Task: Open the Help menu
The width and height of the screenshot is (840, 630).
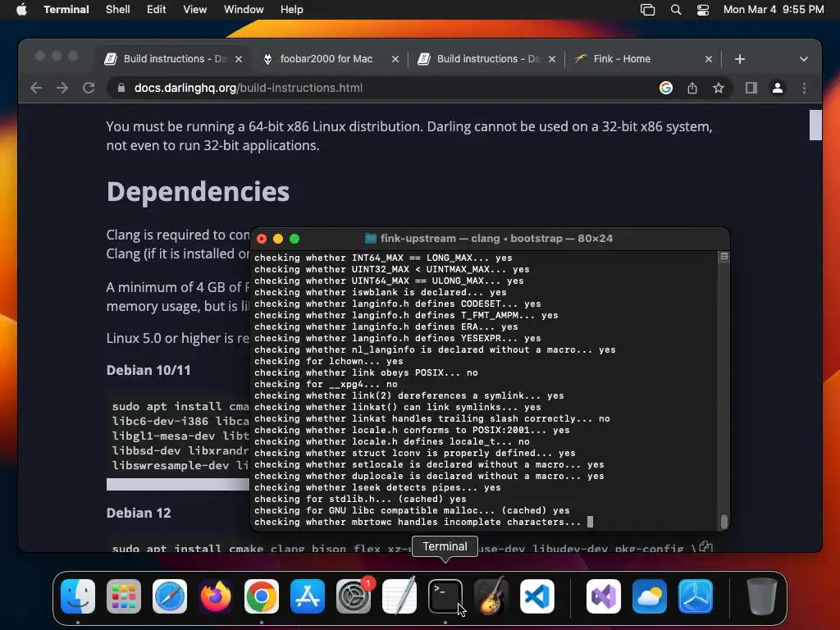Action: [292, 10]
